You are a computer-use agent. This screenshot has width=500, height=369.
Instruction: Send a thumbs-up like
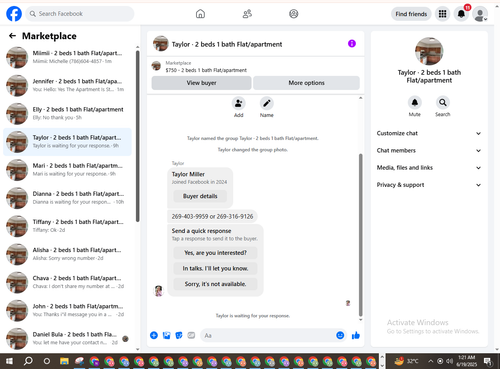[356, 335]
